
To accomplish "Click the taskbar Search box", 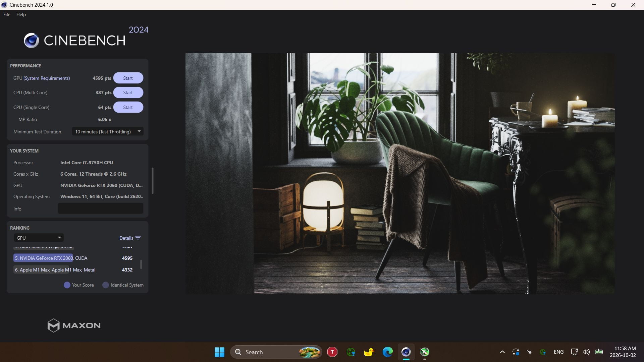I will click(276, 352).
